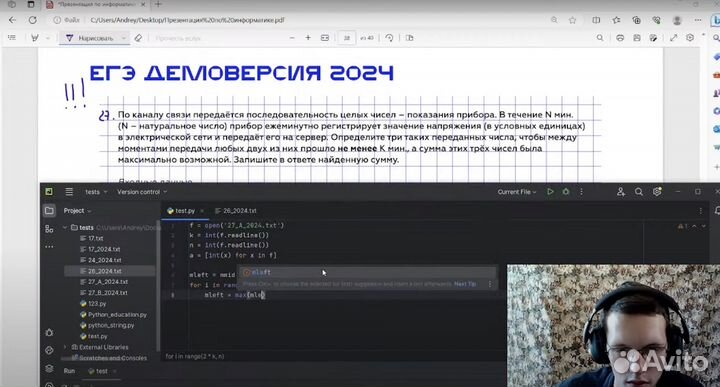720x387 pixels.
Task: Click breadcrumb 'for i in range(2 * k, n)'
Action: 195,356
